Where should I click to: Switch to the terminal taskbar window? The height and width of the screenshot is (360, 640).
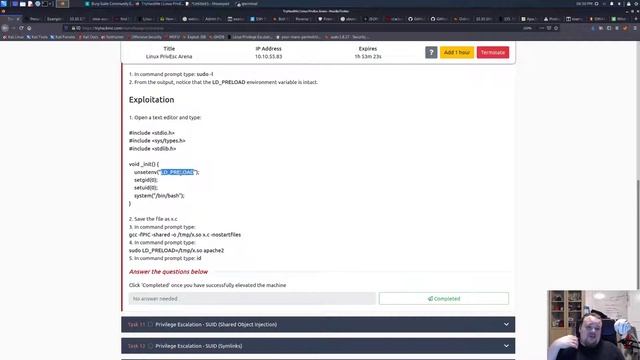247,4
